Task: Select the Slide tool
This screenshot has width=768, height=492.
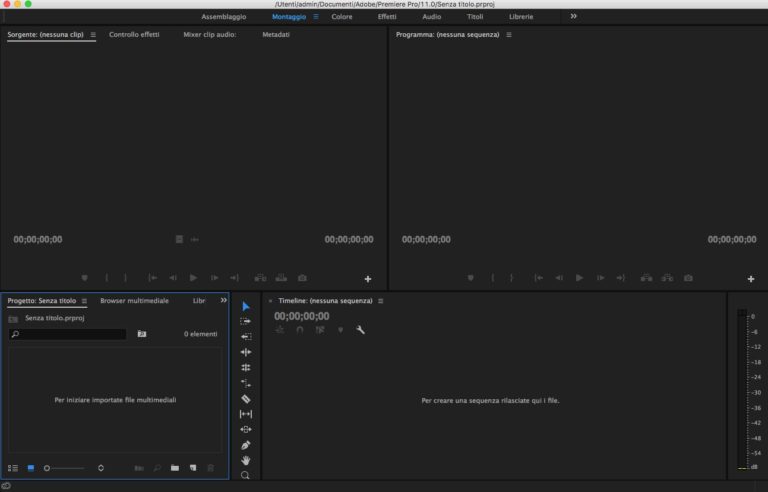Action: 246,429
